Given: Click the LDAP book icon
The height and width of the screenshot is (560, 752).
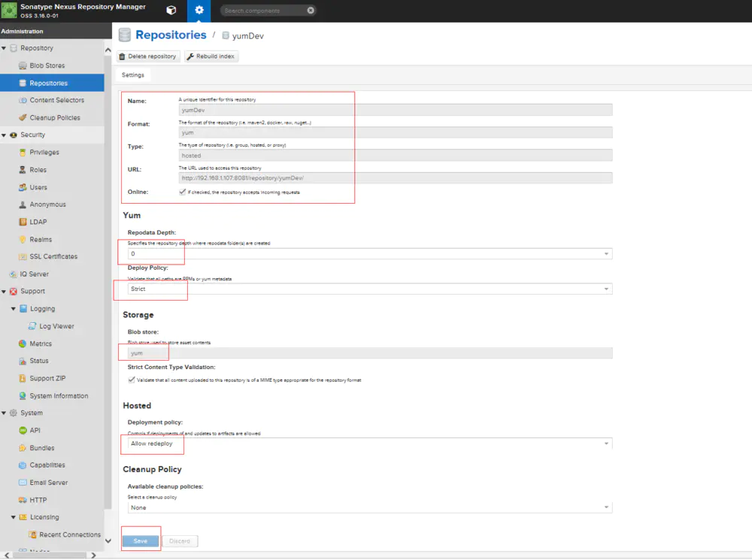Looking at the screenshot, I should (x=23, y=222).
